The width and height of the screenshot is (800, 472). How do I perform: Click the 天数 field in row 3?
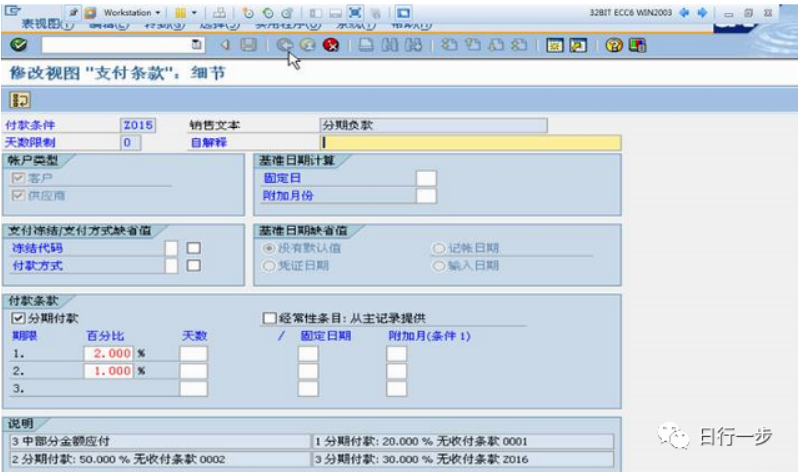[x=193, y=389]
